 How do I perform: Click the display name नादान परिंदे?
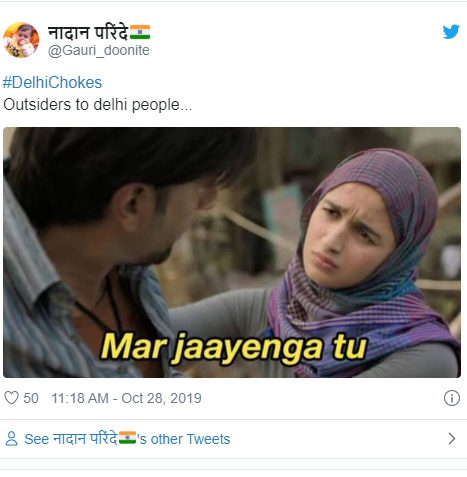tap(88, 33)
